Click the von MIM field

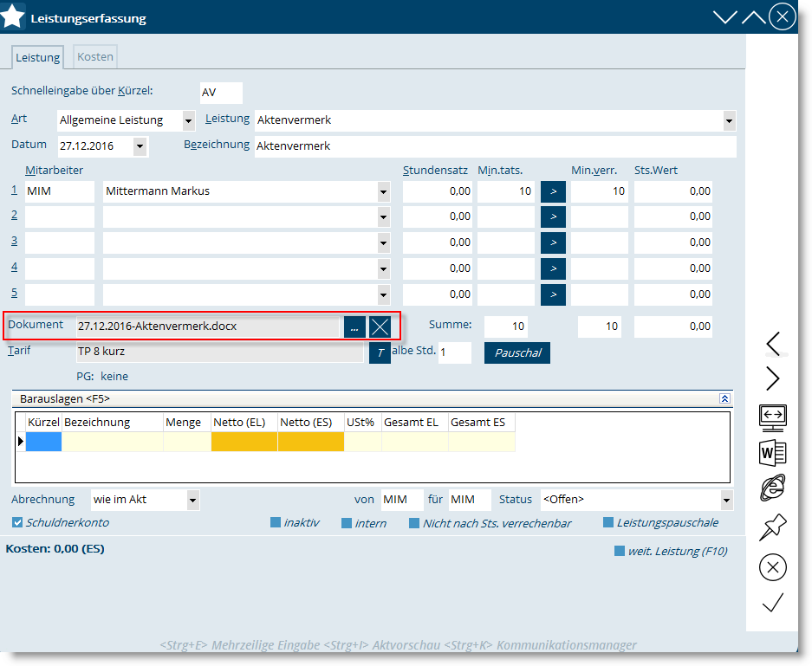coord(402,501)
